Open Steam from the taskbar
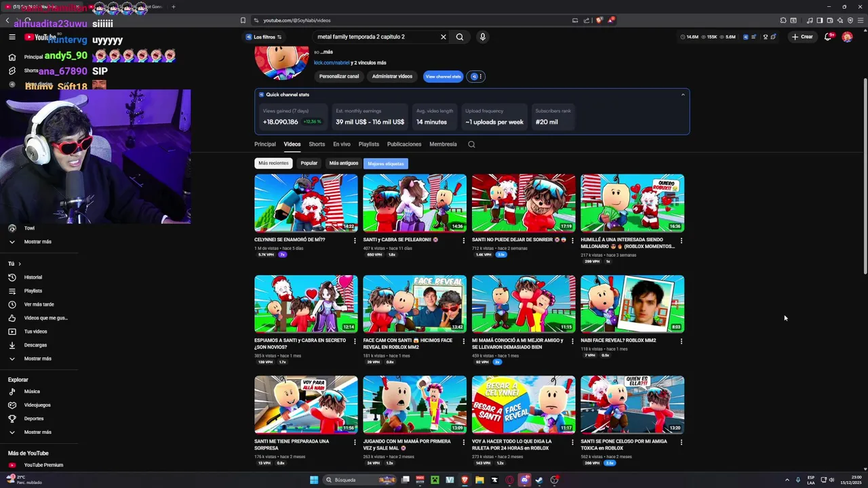This screenshot has height=488, width=868. (x=539, y=480)
